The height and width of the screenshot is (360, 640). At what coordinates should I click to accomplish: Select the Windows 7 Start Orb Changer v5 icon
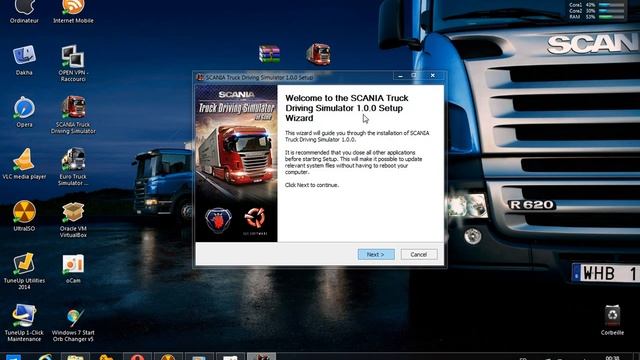click(x=73, y=324)
